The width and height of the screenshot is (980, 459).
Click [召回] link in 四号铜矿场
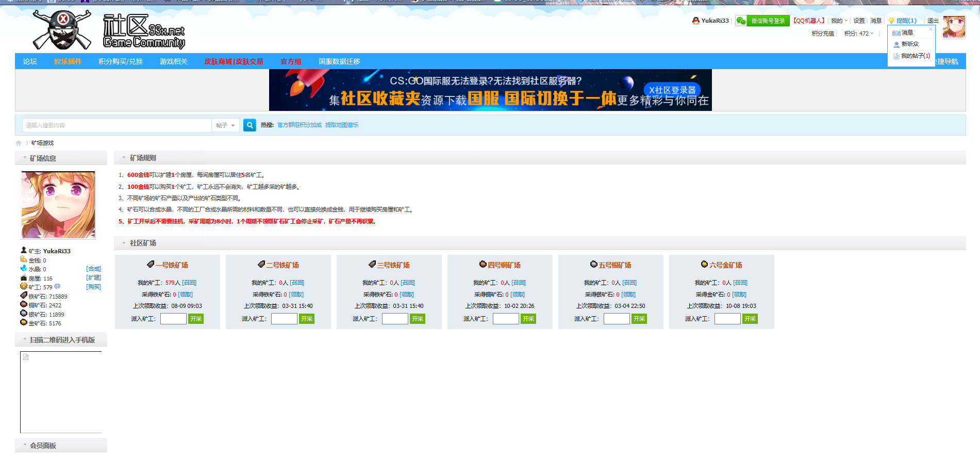[519, 283]
